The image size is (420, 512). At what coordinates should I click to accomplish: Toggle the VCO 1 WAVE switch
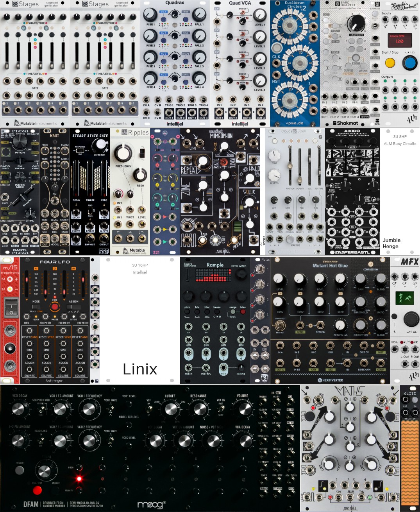point(111,409)
